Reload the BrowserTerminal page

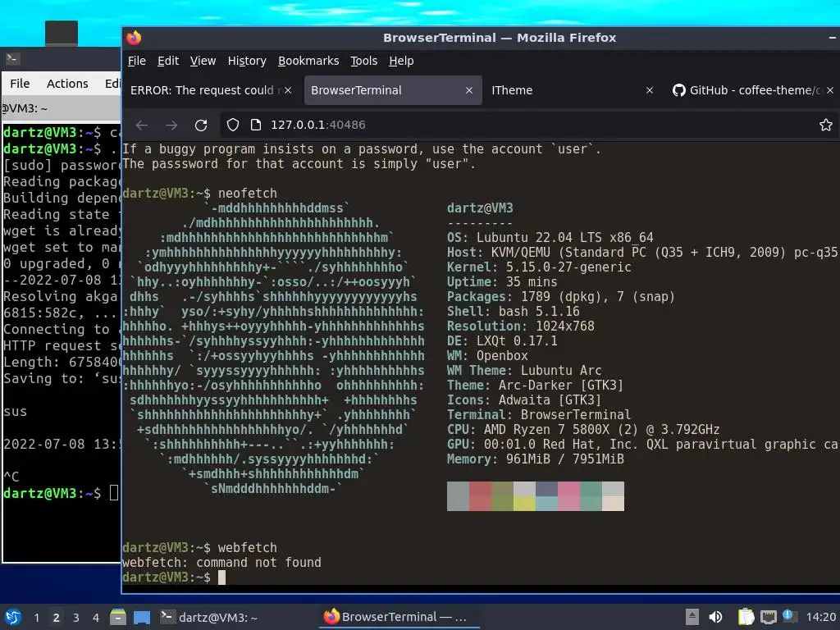(201, 125)
